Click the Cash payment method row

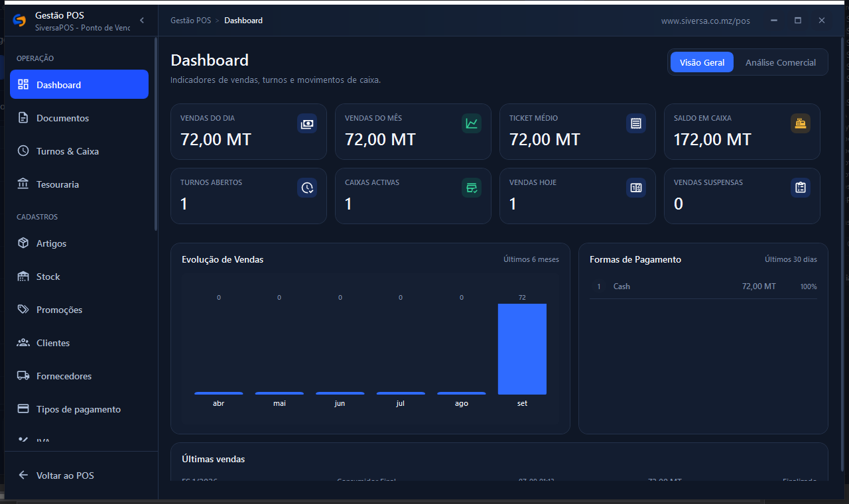(703, 286)
